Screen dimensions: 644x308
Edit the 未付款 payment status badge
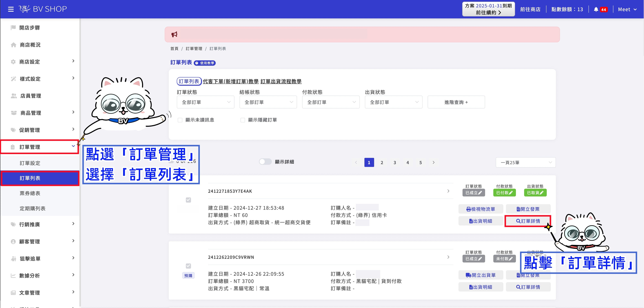[504, 259]
